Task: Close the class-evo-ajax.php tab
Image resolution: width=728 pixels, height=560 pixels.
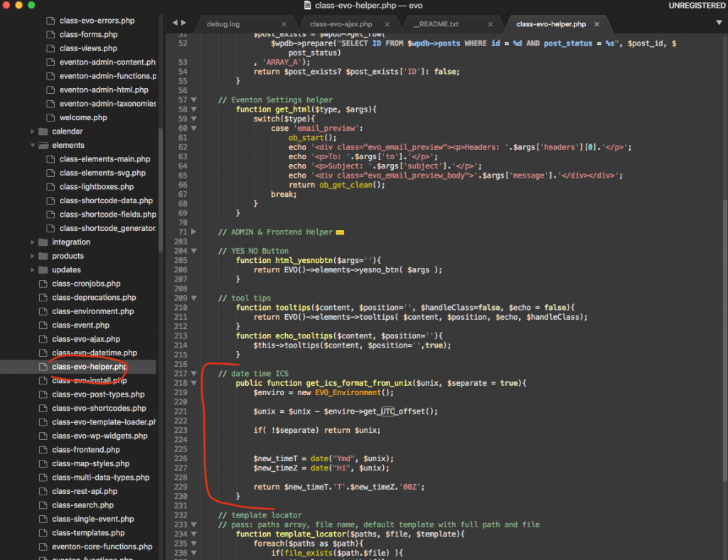Action: click(387, 24)
